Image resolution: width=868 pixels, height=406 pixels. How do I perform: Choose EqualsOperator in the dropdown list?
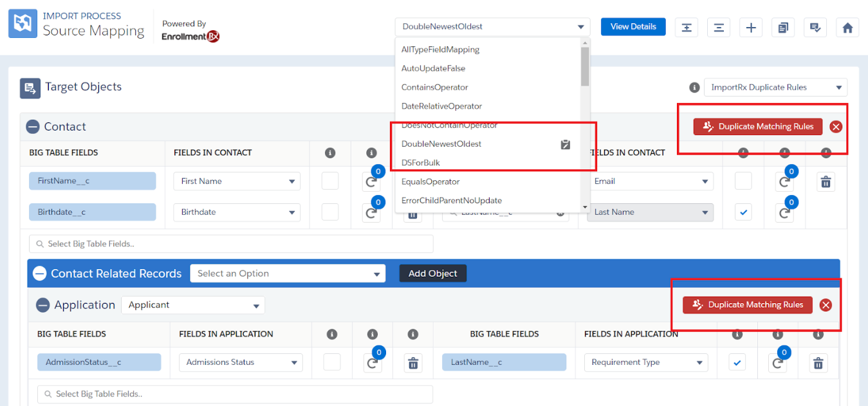[x=430, y=181]
